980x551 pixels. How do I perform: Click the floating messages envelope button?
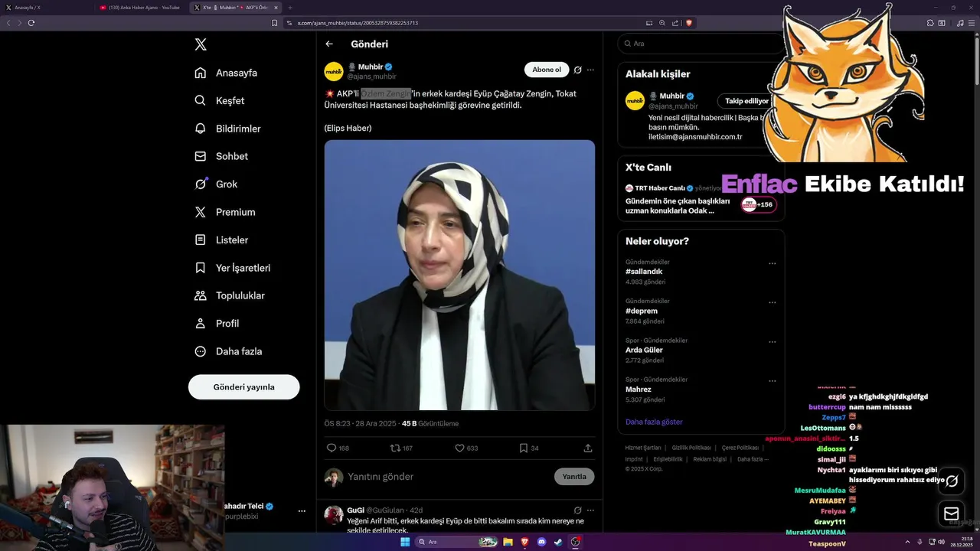point(952,514)
